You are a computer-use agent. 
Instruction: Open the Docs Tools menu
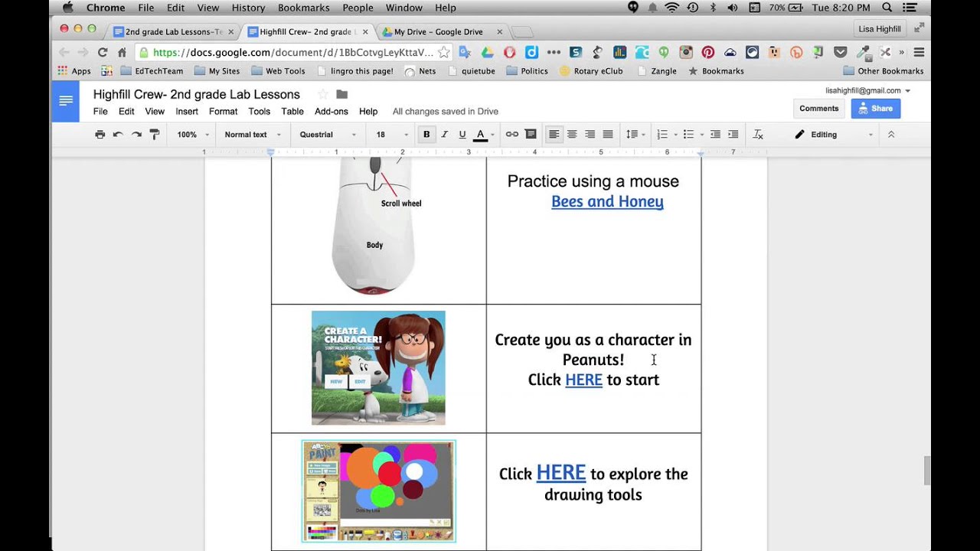(x=260, y=111)
